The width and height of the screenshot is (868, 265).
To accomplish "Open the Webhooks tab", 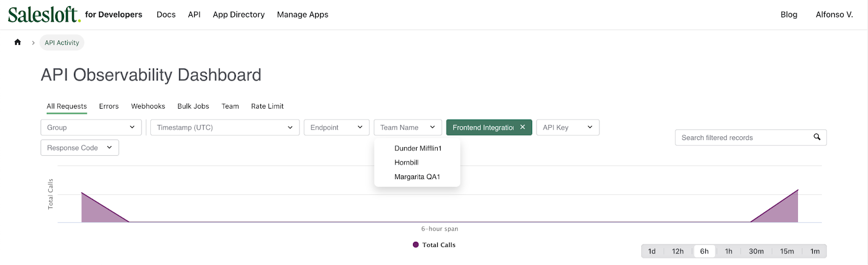I will [x=148, y=106].
